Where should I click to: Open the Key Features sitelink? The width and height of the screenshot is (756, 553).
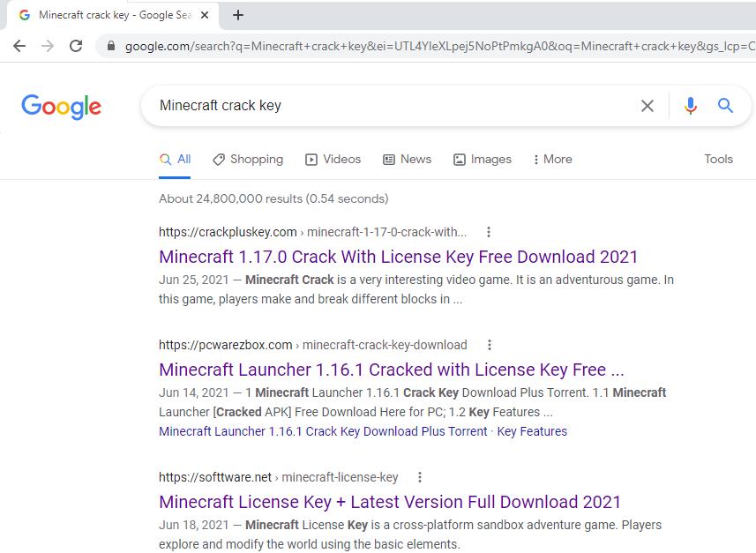tap(532, 431)
